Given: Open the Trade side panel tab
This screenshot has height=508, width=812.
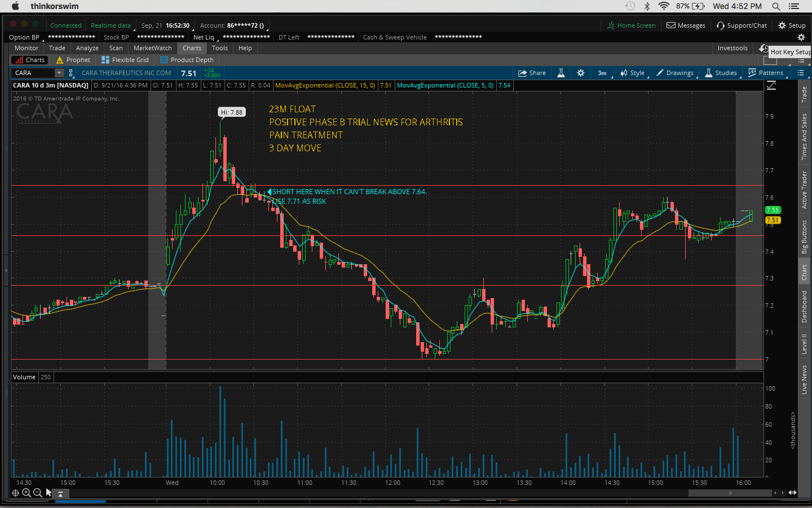Looking at the screenshot, I should point(804,94).
